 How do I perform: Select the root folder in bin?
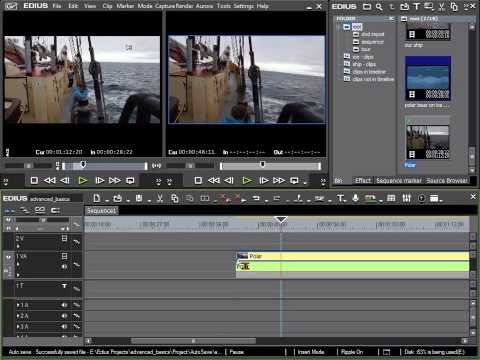pyautogui.click(x=357, y=27)
